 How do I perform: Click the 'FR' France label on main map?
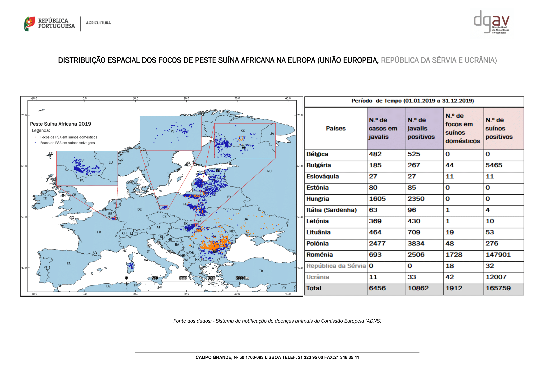pyautogui.click(x=99, y=232)
